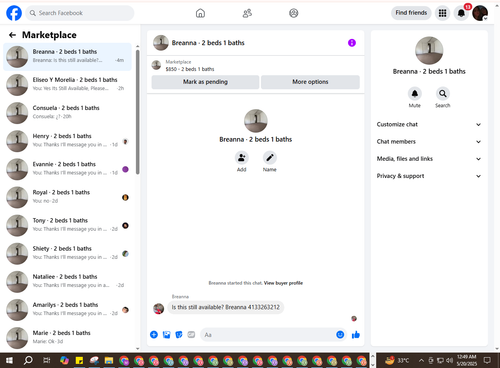Open Breanna conversation in the list
The width and height of the screenshot is (500, 368).
(67, 57)
